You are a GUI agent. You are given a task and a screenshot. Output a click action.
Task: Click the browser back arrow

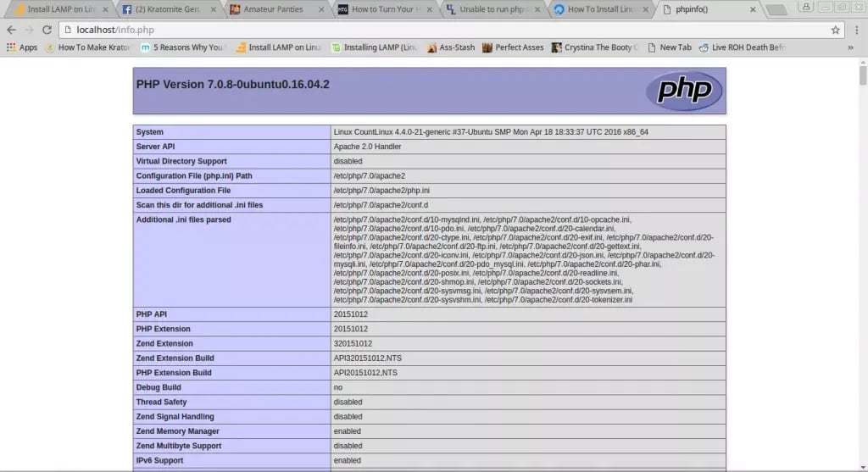pos(11,30)
